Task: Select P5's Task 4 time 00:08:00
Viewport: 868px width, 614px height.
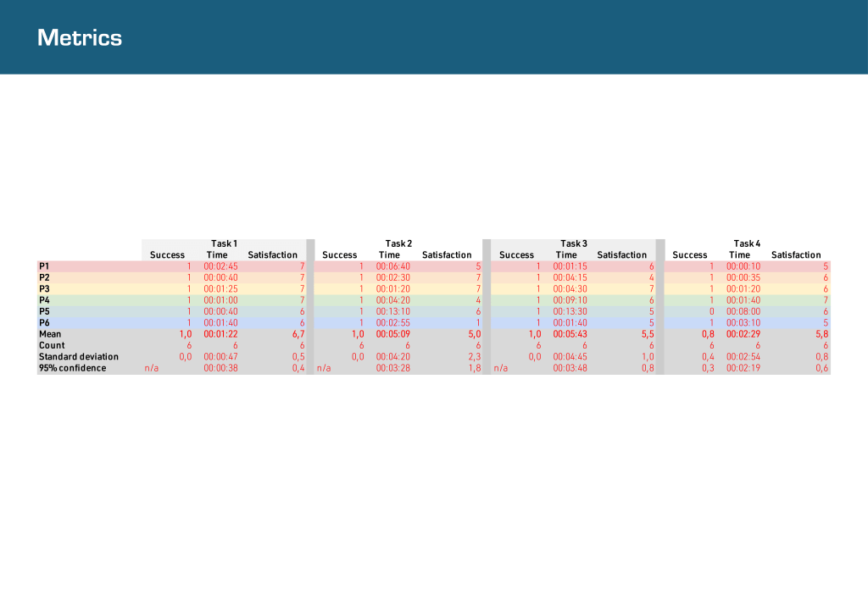Action: 743,311
